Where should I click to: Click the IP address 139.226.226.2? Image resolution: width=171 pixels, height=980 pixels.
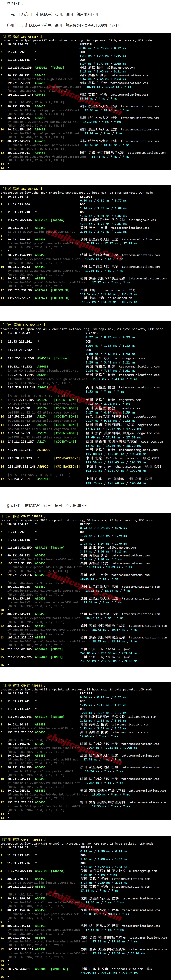click(19, 298)
